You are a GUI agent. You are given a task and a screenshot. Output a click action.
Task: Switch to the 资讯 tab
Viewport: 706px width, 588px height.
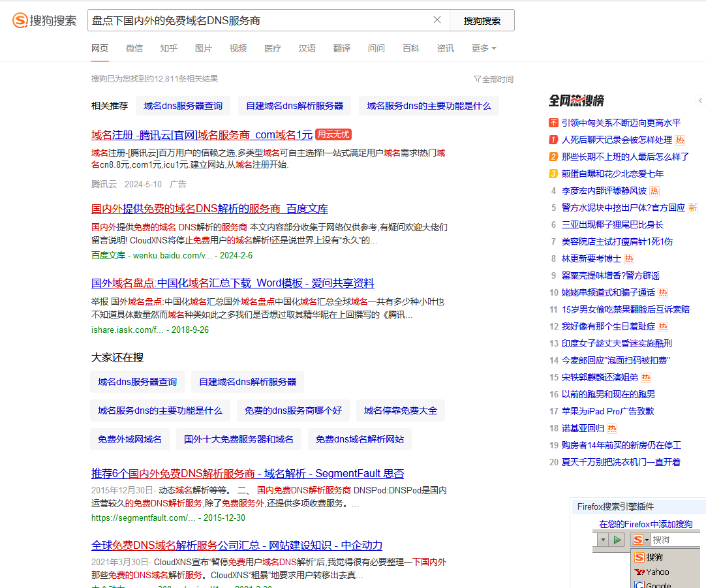click(x=445, y=48)
